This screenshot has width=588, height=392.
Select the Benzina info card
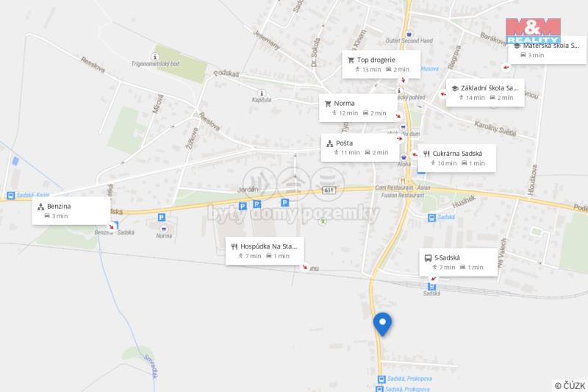pos(71,211)
